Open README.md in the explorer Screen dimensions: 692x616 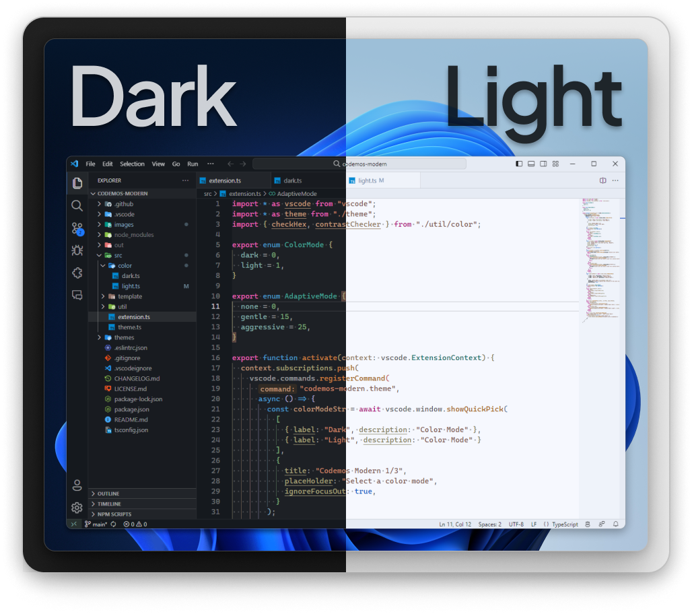click(142, 419)
